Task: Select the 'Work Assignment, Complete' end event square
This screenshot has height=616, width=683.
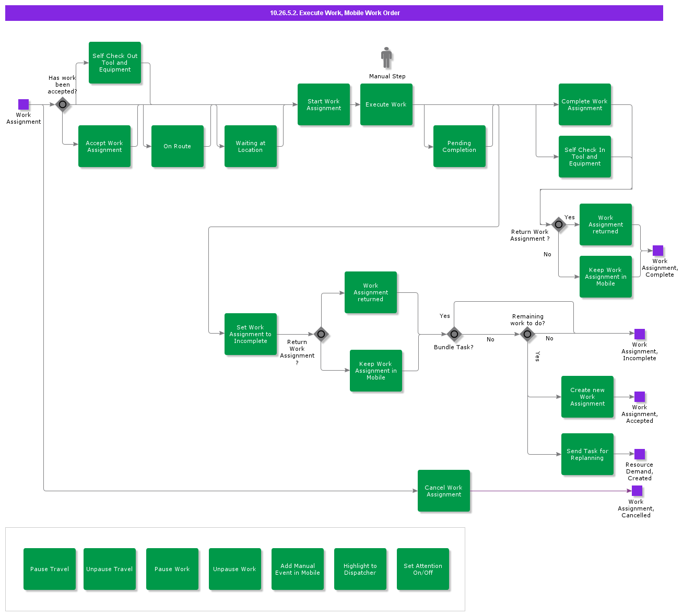Action: (658, 251)
